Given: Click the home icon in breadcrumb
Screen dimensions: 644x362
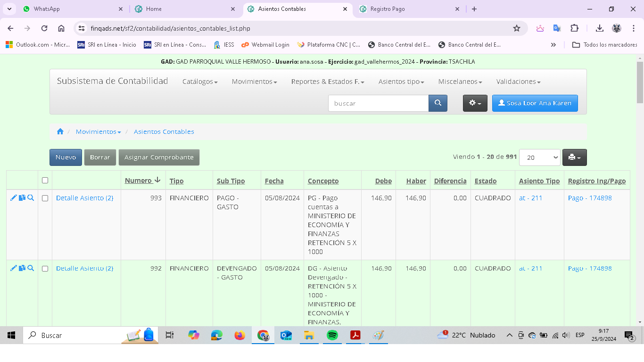Looking at the screenshot, I should pyautogui.click(x=60, y=132).
